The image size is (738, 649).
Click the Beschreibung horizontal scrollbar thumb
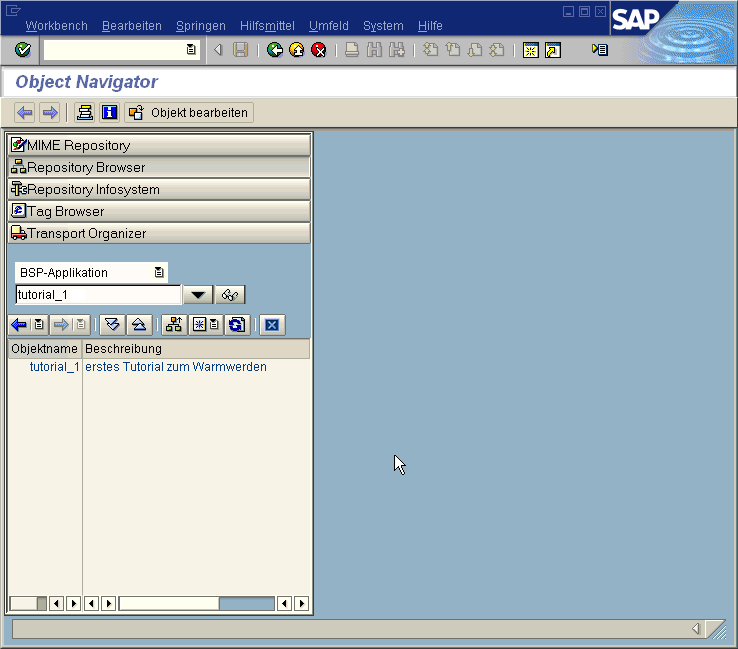click(x=169, y=603)
